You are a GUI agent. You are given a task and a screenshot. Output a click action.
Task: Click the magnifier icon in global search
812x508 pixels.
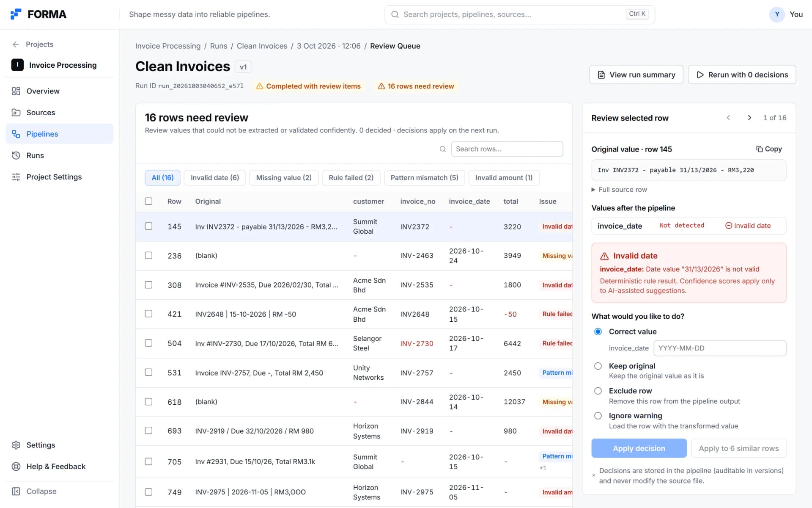coord(395,14)
